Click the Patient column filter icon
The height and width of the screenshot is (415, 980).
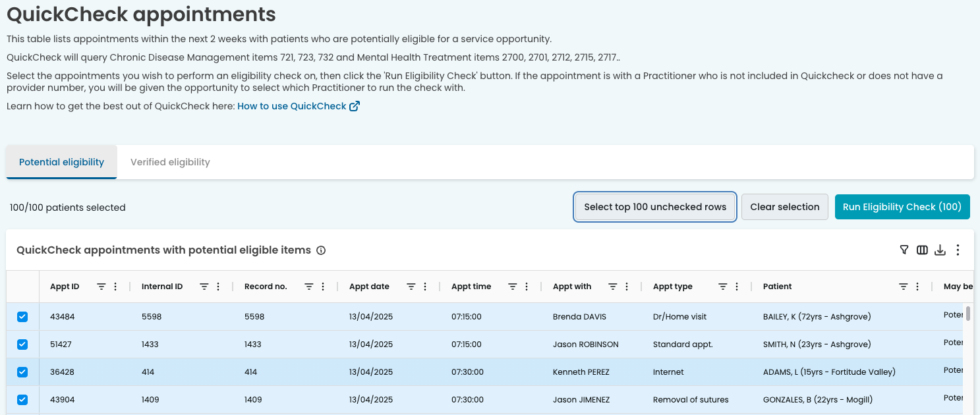tap(904, 287)
